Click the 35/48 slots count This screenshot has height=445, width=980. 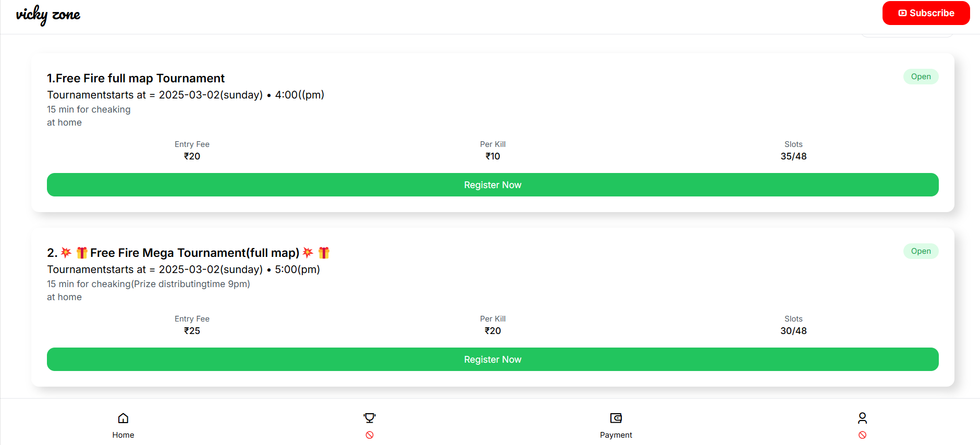pyautogui.click(x=793, y=156)
